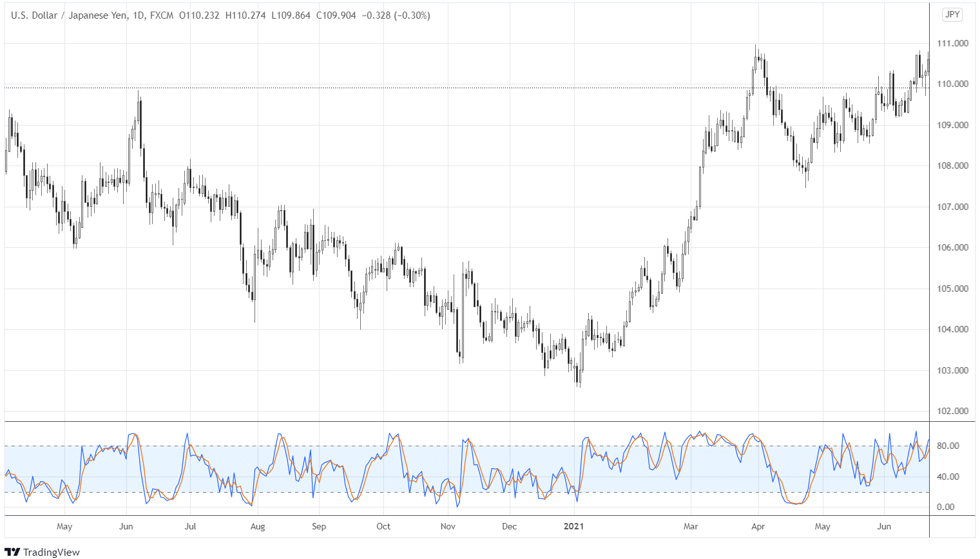
Task: Click the Nov label on the time axis
Action: coord(448,526)
